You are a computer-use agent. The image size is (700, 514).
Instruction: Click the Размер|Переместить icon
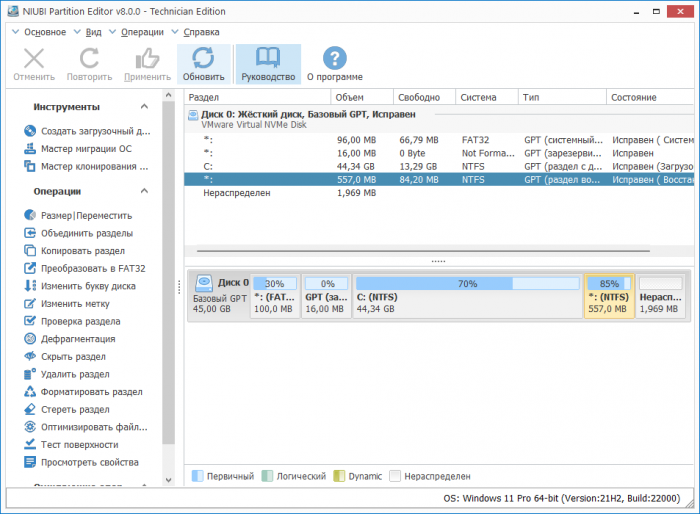coord(30,215)
